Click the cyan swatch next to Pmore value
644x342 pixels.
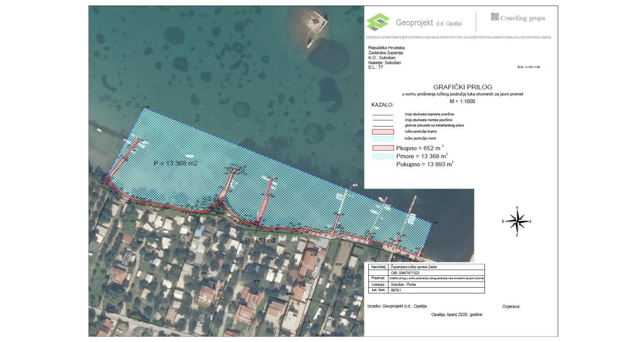[x=383, y=156]
